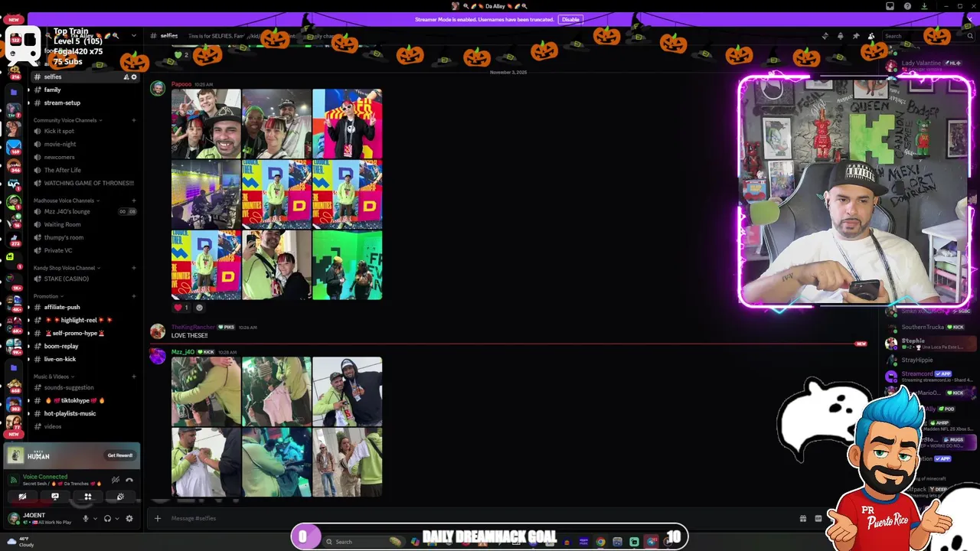The image size is (980, 551).
Task: Create invite for selfies channel
Action: (x=126, y=77)
